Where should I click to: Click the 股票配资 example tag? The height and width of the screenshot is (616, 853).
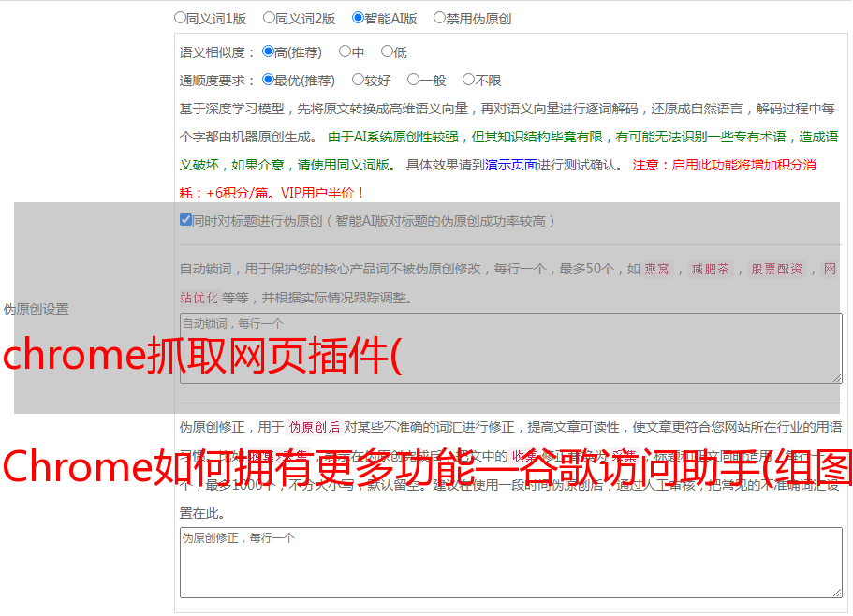tap(777, 269)
